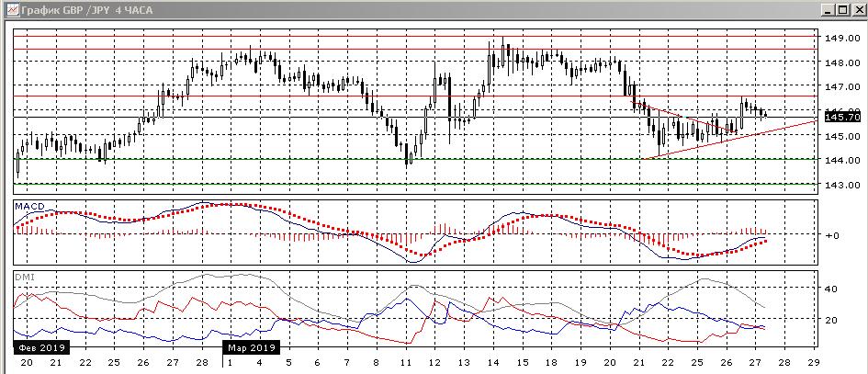Click the 149.00 price axis label
Viewport: 868px width, 374px height.
841,39
